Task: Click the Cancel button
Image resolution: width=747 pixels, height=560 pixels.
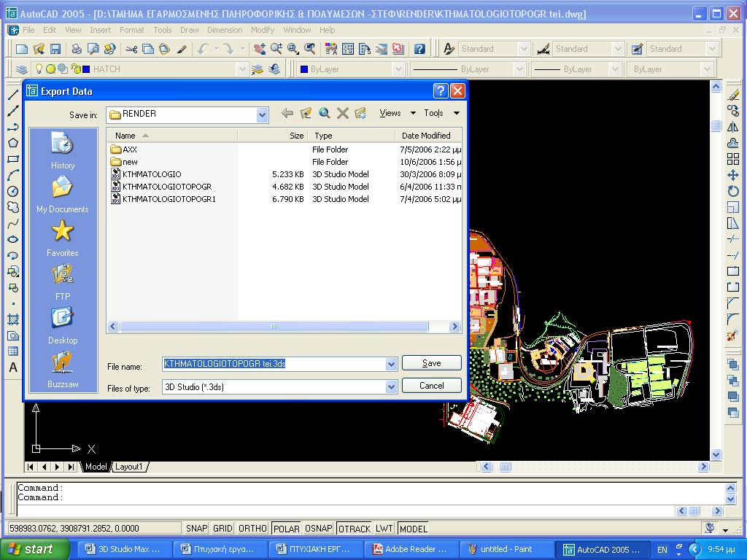Action: point(432,386)
